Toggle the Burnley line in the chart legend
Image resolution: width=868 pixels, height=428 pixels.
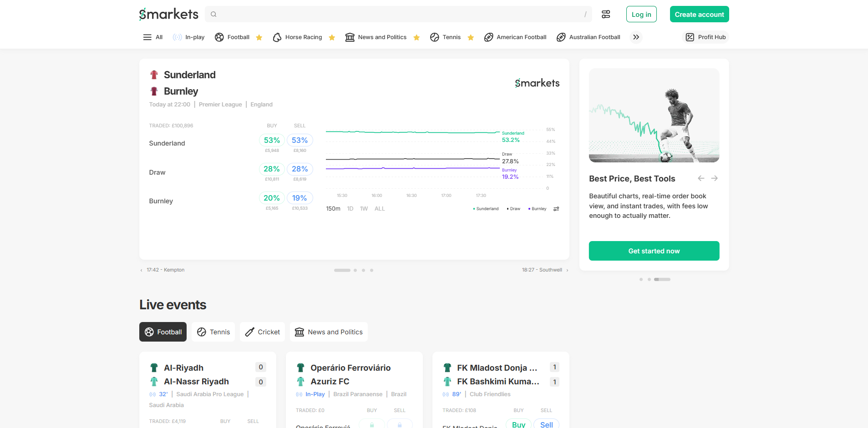coord(537,208)
